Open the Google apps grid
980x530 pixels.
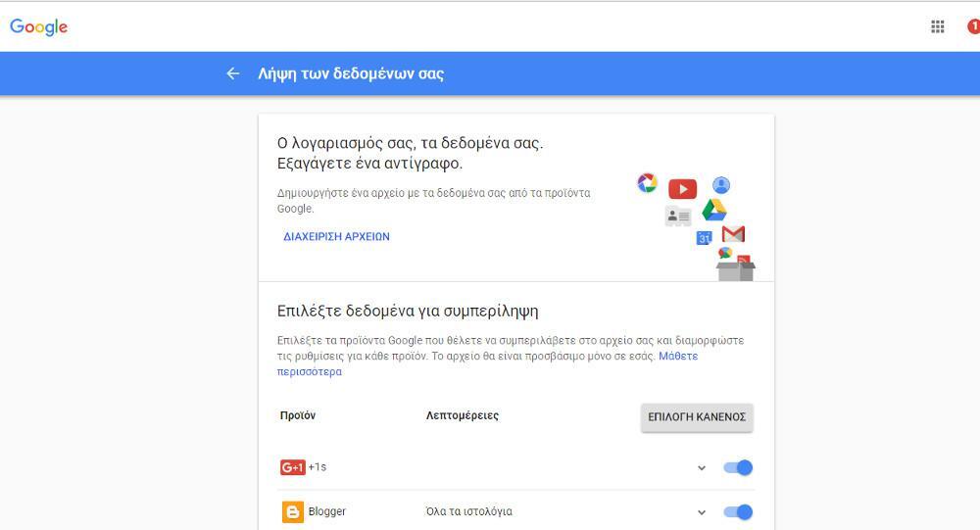click(937, 26)
